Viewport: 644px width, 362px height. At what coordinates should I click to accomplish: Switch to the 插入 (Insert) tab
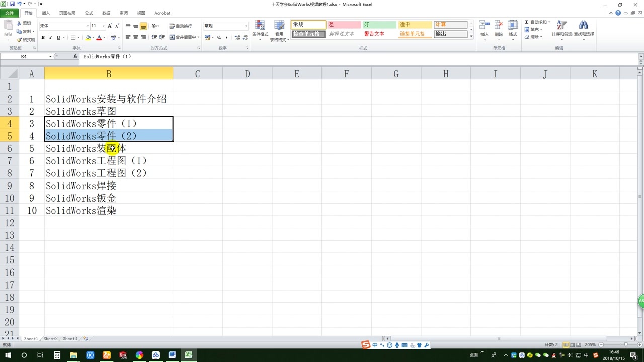click(x=46, y=13)
